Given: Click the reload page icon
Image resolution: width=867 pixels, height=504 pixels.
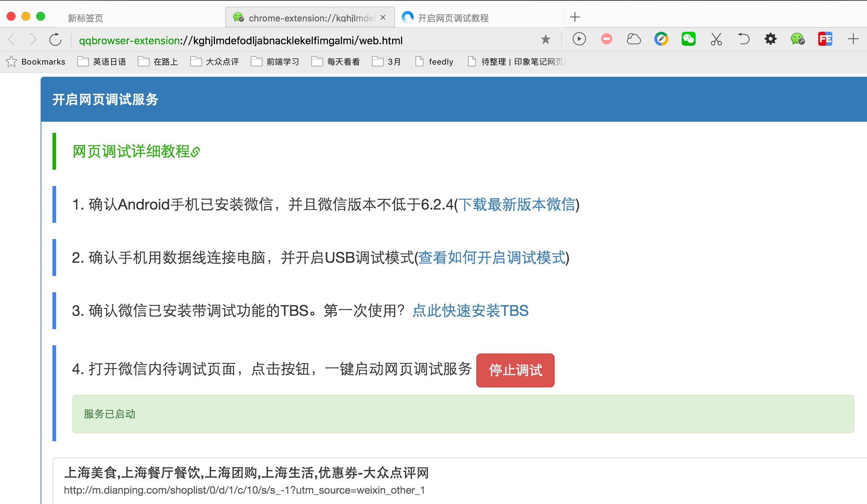Looking at the screenshot, I should 55,39.
